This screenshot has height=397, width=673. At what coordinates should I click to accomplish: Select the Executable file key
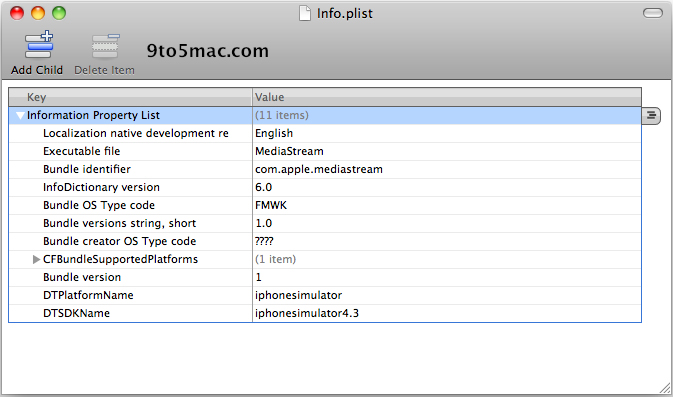point(82,151)
